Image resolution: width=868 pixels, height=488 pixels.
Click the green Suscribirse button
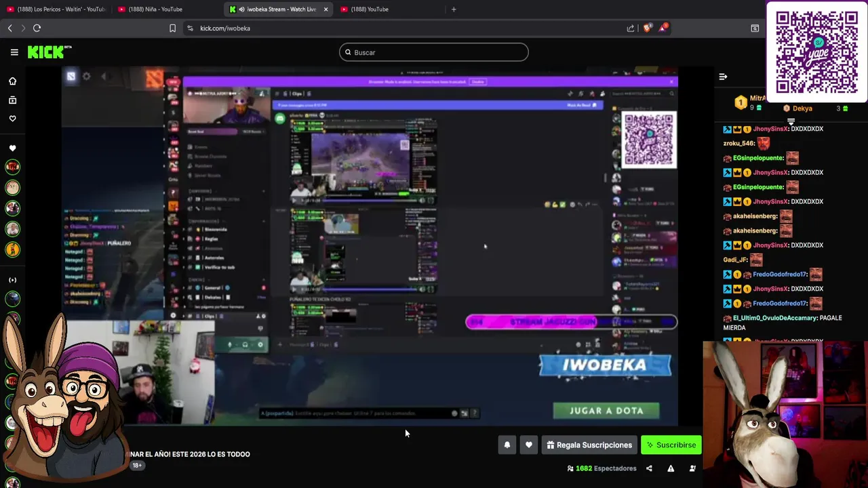coord(671,445)
